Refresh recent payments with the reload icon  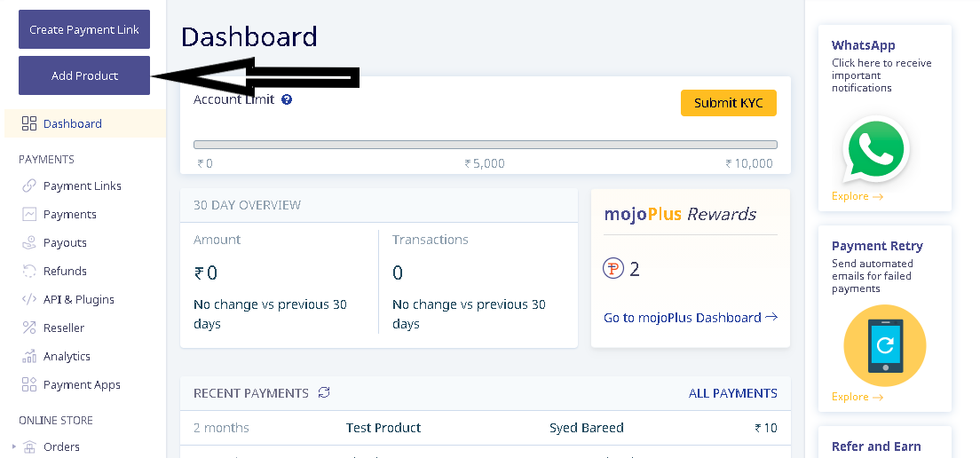[x=324, y=393]
